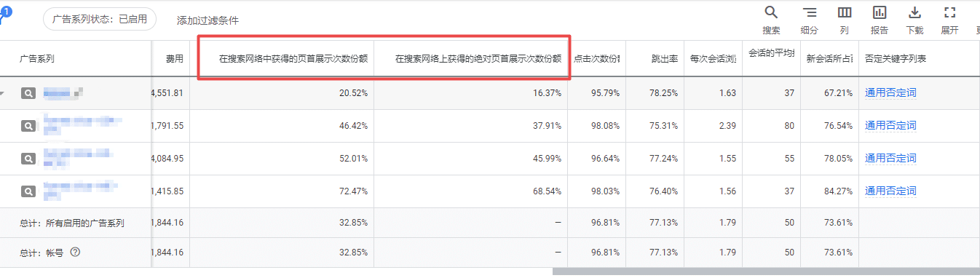The image size is (980, 278).
Task: Download the table via 下载
Action: click(x=915, y=20)
